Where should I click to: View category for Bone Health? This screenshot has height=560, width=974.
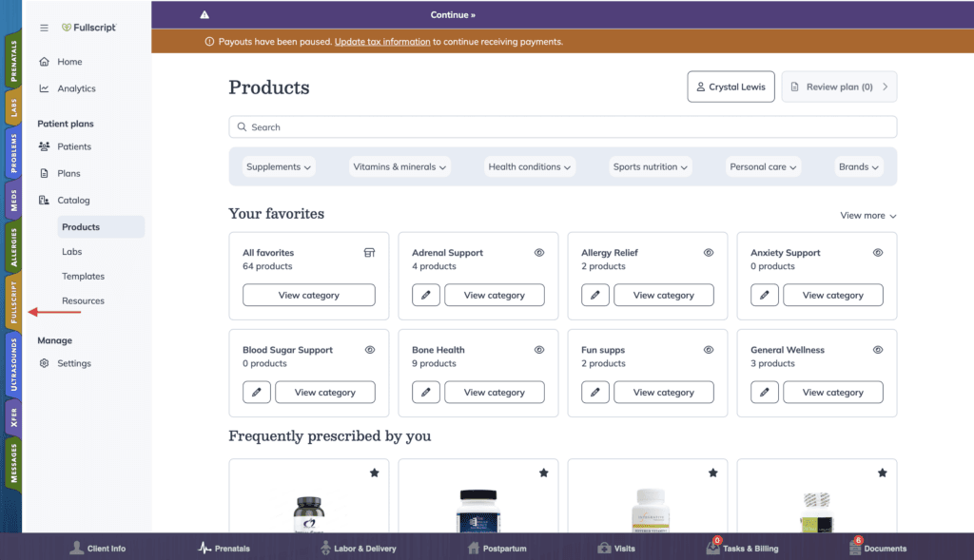[495, 393]
